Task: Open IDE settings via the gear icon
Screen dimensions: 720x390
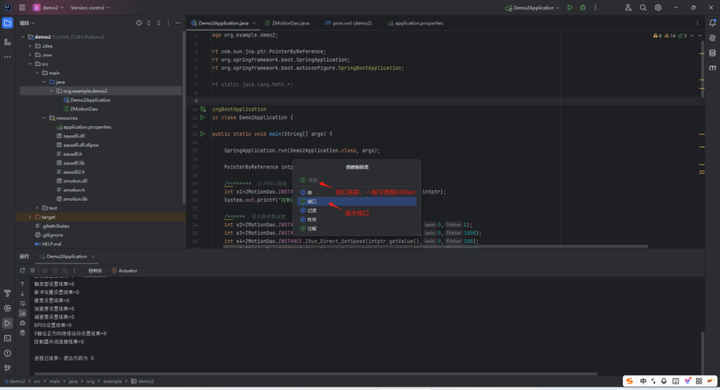Action: tap(658, 7)
